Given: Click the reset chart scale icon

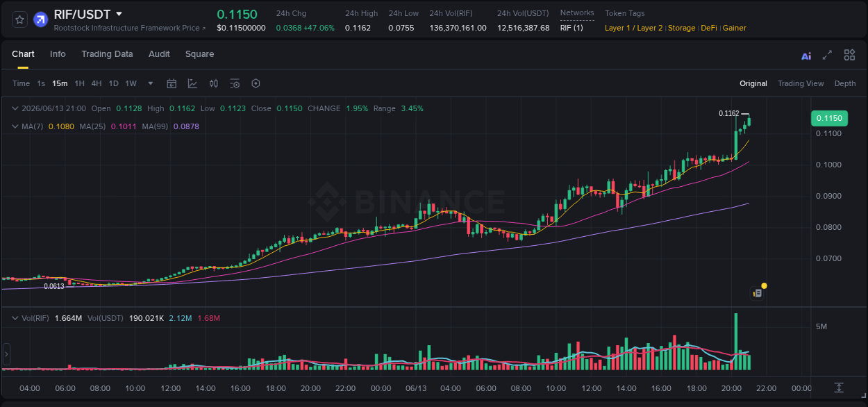Looking at the screenshot, I should click(x=839, y=387).
